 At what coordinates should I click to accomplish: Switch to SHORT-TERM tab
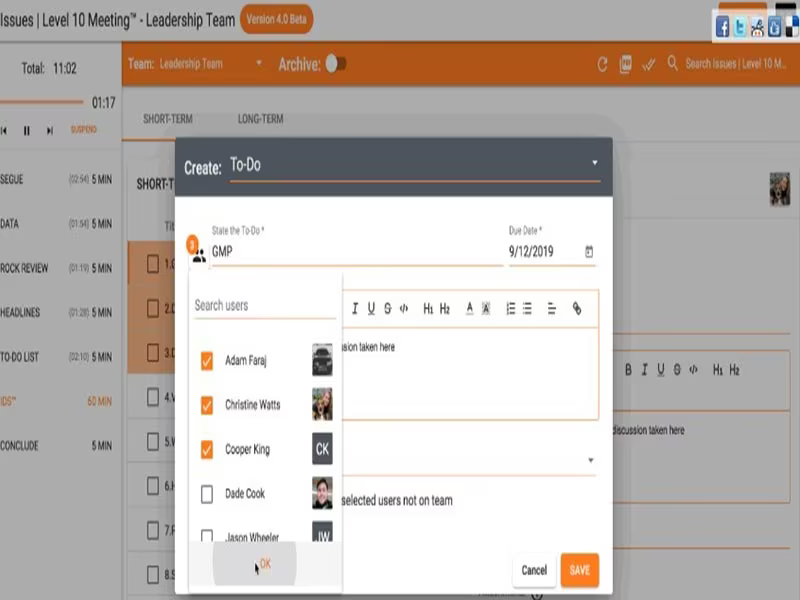click(x=168, y=119)
